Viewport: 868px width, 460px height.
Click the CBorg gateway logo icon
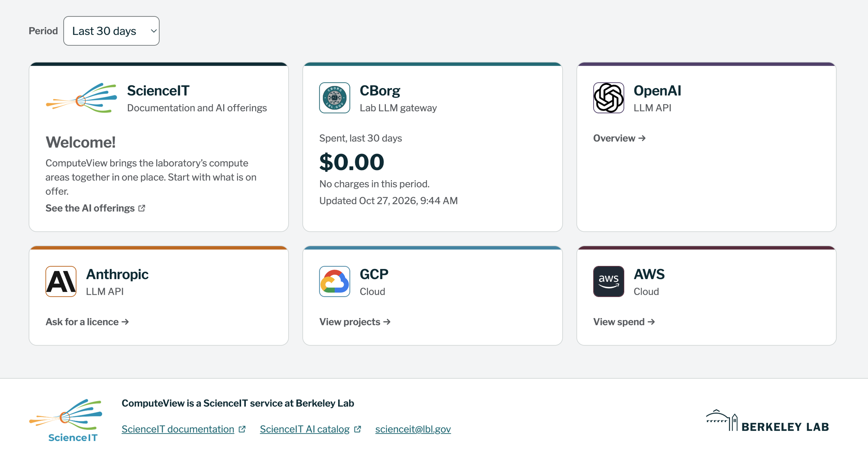(x=334, y=98)
